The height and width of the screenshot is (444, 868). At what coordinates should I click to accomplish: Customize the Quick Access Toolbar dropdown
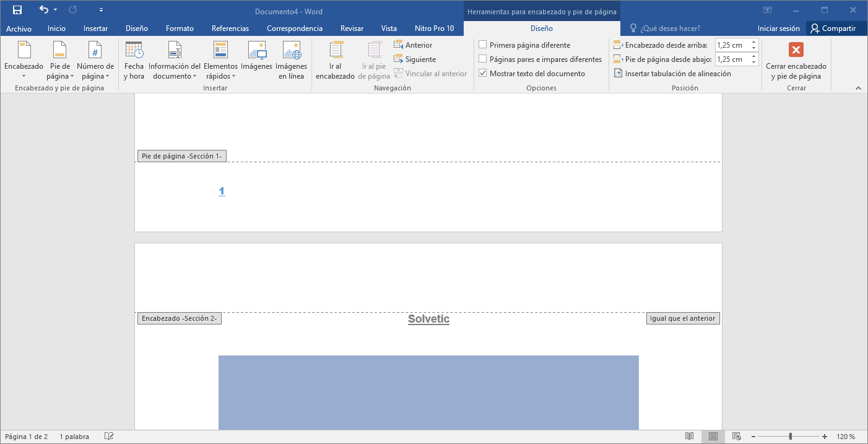coord(102,10)
